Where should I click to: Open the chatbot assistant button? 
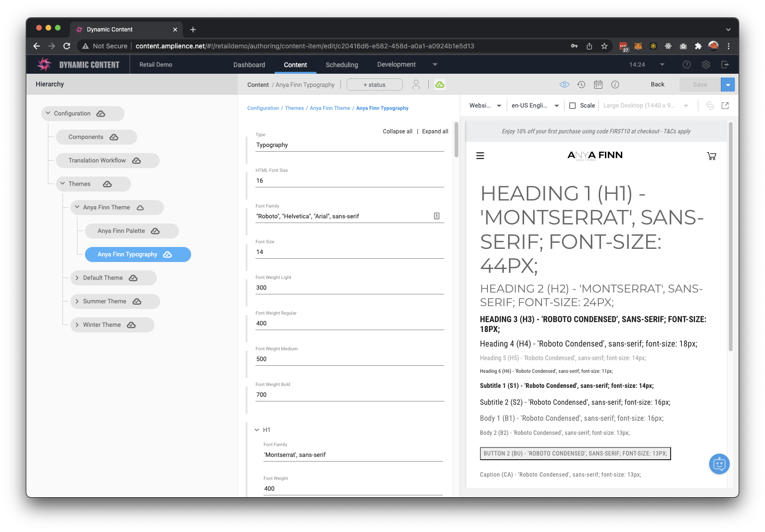tap(719, 464)
